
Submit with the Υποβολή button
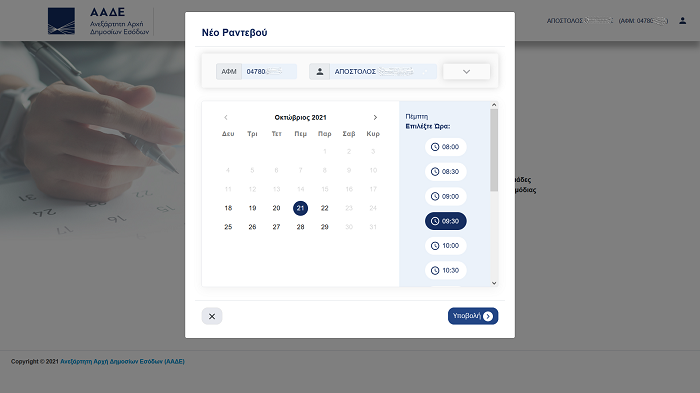[473, 316]
